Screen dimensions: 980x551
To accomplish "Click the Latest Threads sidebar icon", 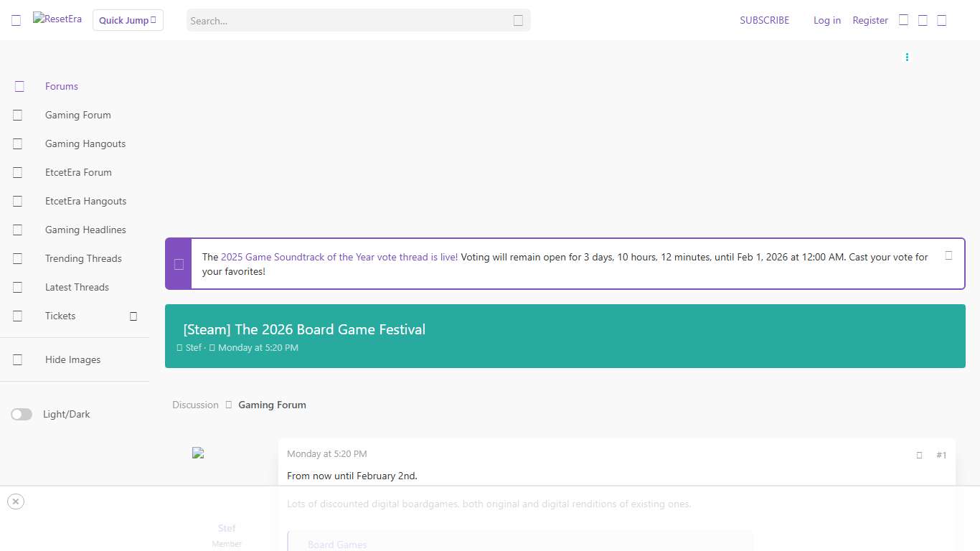I will coord(17,287).
